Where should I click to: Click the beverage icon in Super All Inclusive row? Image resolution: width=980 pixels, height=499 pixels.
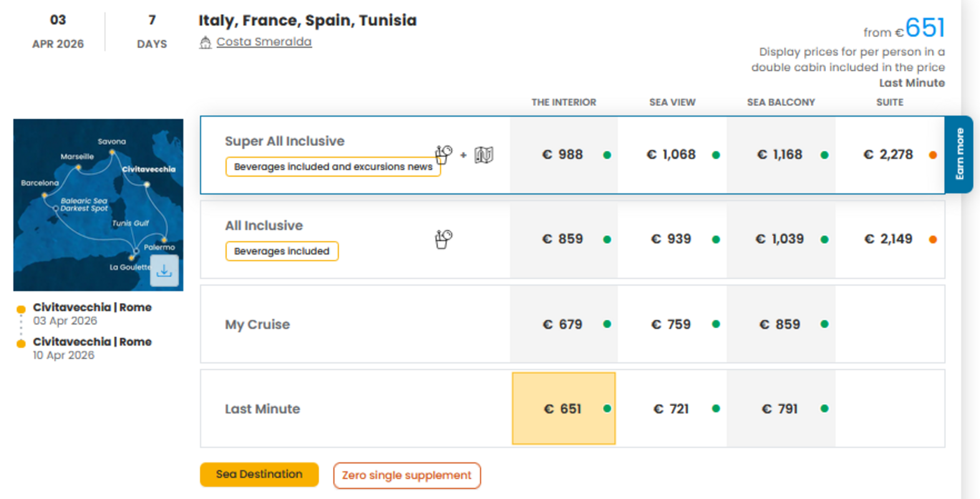pos(443,154)
